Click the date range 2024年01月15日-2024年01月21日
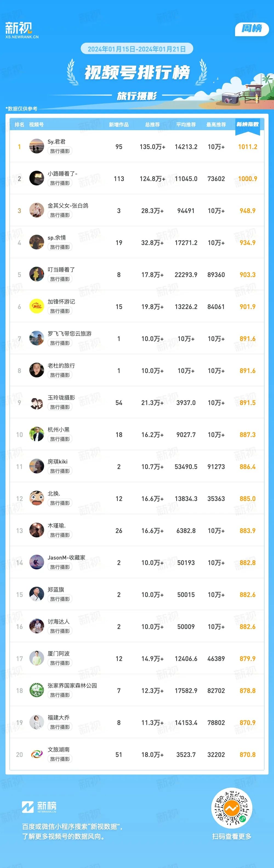 137,49
